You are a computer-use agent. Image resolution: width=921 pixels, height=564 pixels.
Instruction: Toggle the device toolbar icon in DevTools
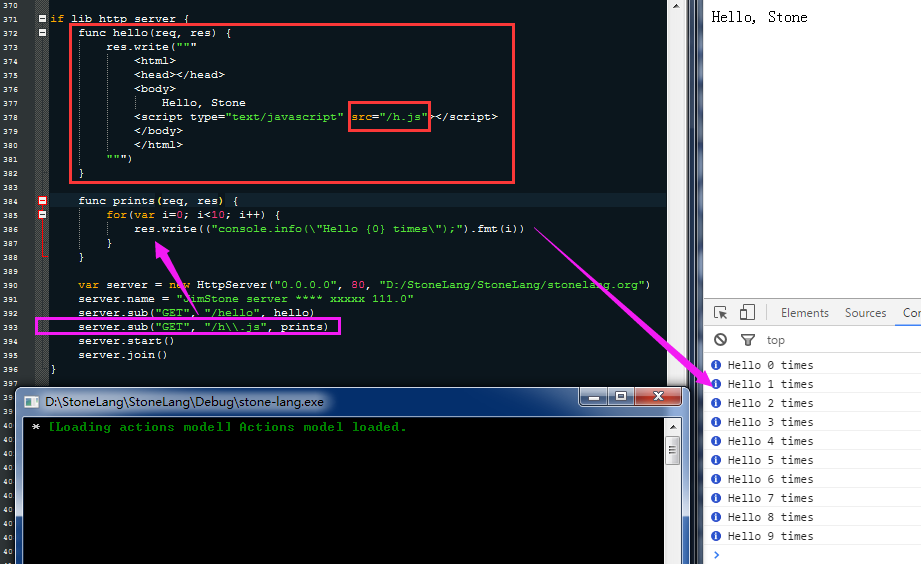(747, 312)
